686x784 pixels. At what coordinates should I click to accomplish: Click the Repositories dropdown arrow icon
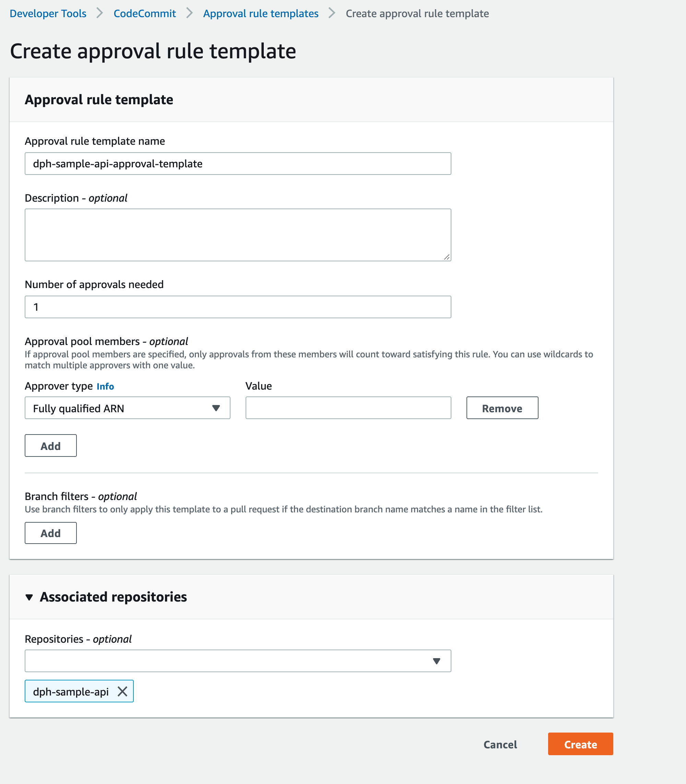pos(436,661)
